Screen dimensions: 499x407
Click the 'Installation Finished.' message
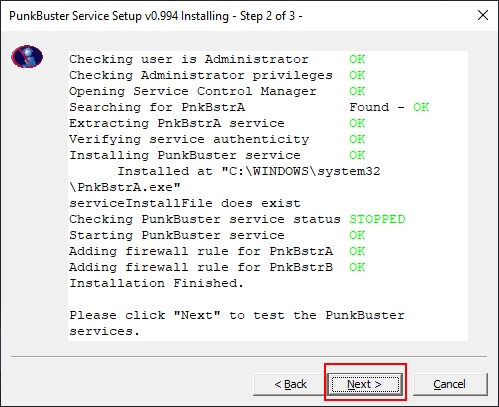click(156, 283)
